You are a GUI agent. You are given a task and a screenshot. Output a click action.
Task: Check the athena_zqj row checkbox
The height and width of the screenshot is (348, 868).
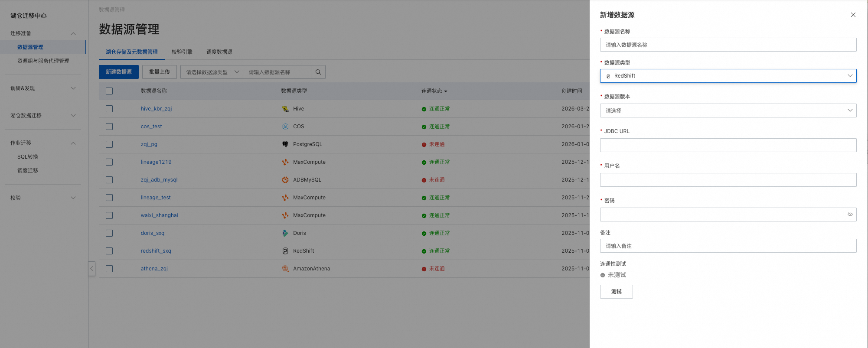coord(109,269)
